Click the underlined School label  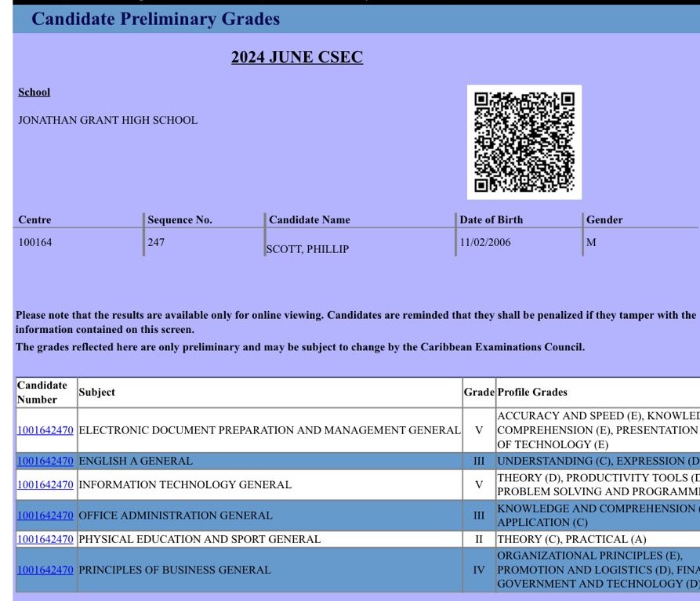[x=34, y=92]
